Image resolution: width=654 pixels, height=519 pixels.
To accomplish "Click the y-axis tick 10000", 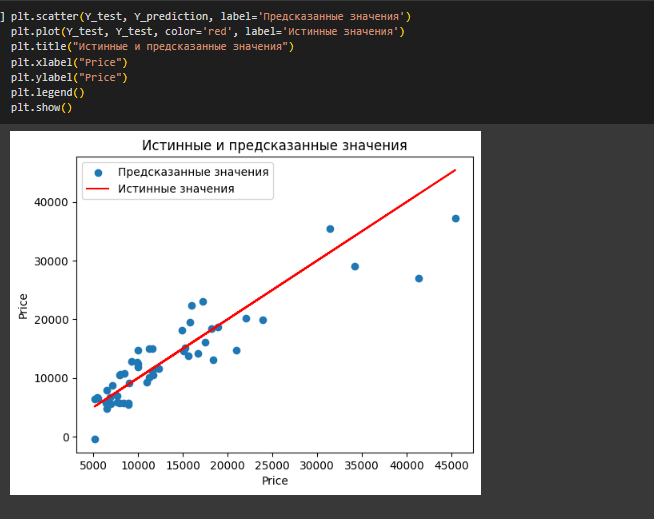I will [x=51, y=378].
